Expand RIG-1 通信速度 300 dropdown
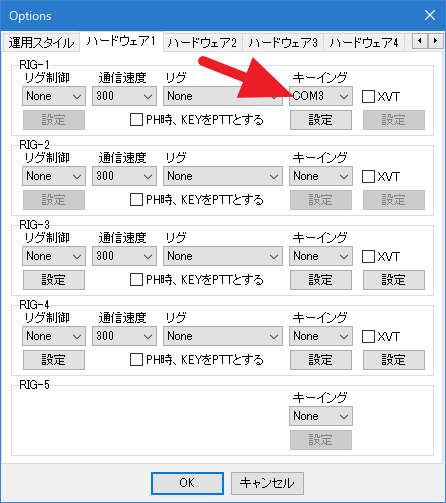446x503 pixels. coord(124,96)
